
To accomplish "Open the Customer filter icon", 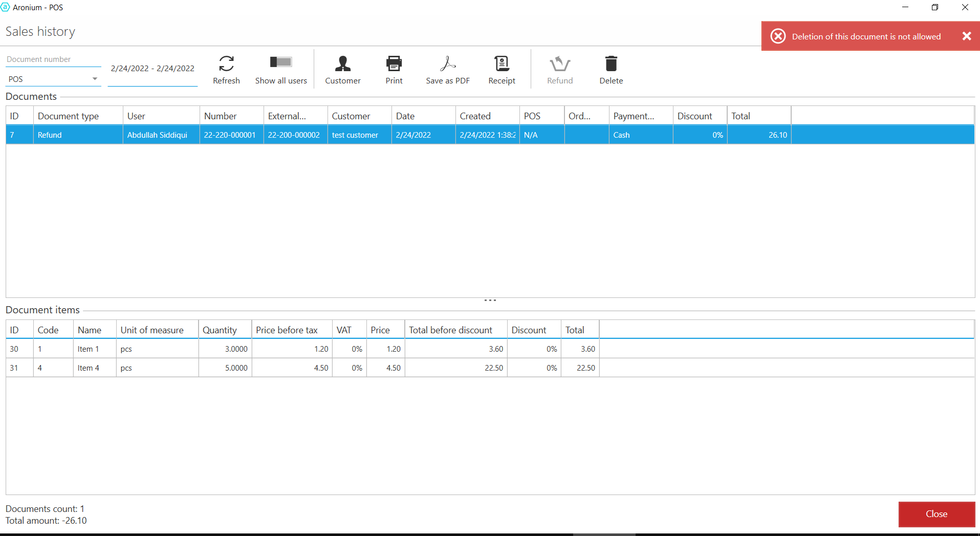I will point(342,64).
